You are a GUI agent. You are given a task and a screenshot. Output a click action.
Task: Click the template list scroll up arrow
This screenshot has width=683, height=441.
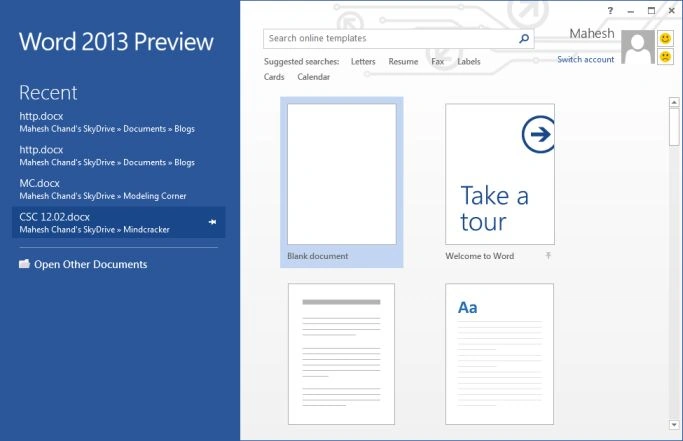[674, 102]
